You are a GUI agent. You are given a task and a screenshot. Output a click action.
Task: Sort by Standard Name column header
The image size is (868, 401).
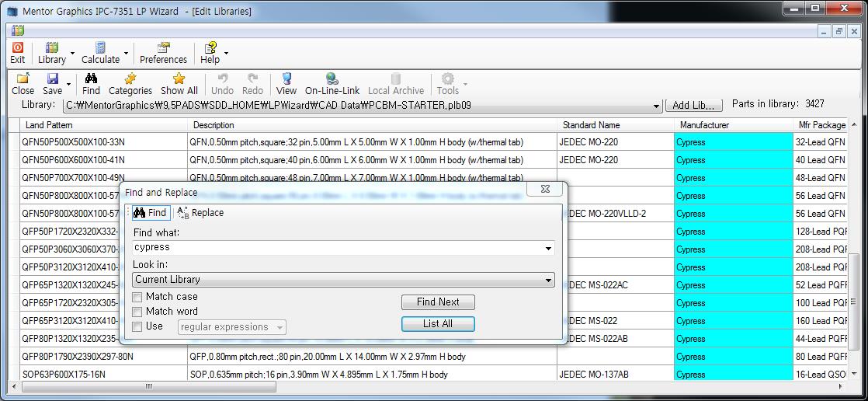click(616, 125)
